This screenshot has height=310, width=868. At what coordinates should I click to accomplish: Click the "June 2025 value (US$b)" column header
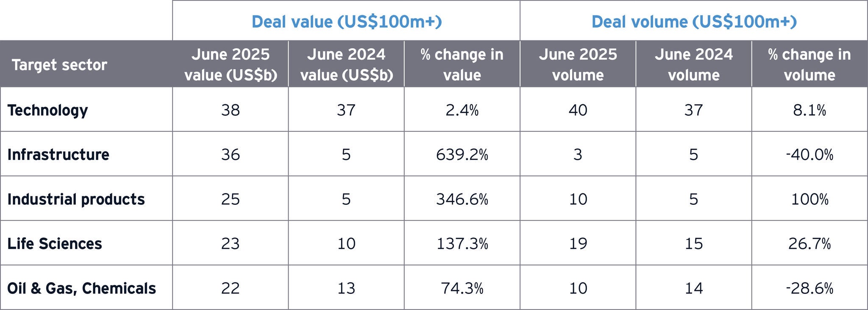pos(231,64)
